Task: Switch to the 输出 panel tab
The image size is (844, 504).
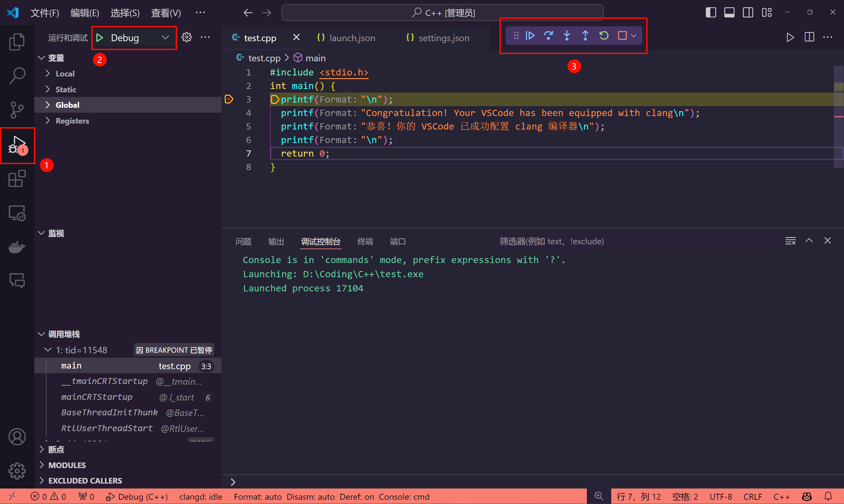Action: coord(276,242)
